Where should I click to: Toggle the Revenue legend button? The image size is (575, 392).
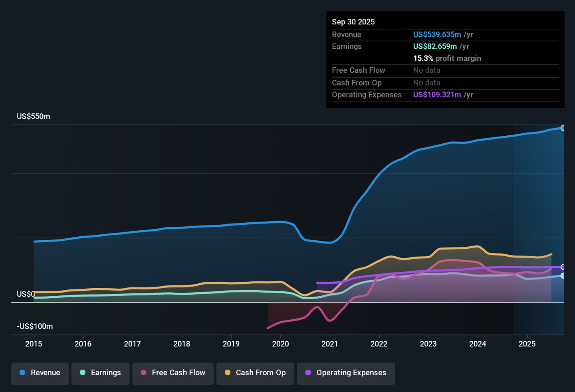(40, 373)
